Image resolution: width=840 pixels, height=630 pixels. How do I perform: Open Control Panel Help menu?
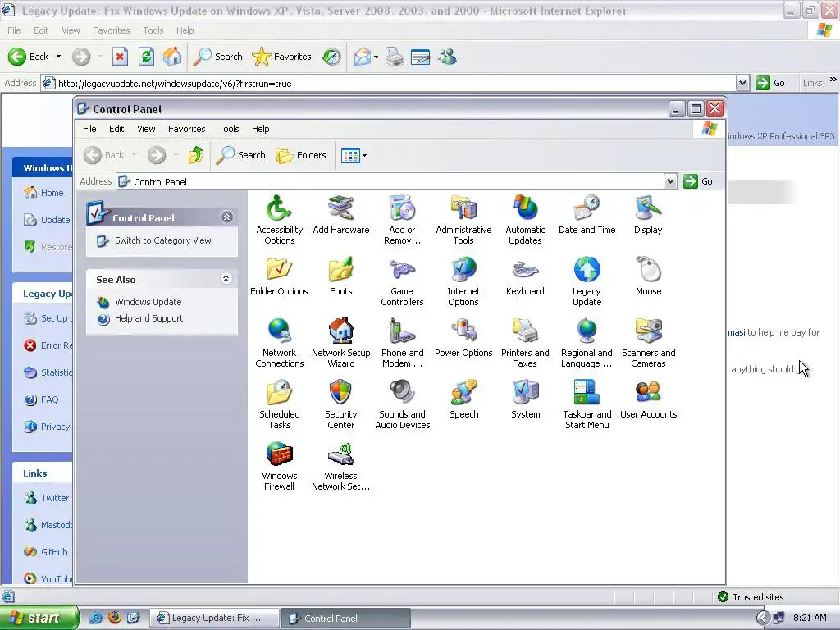click(x=260, y=129)
